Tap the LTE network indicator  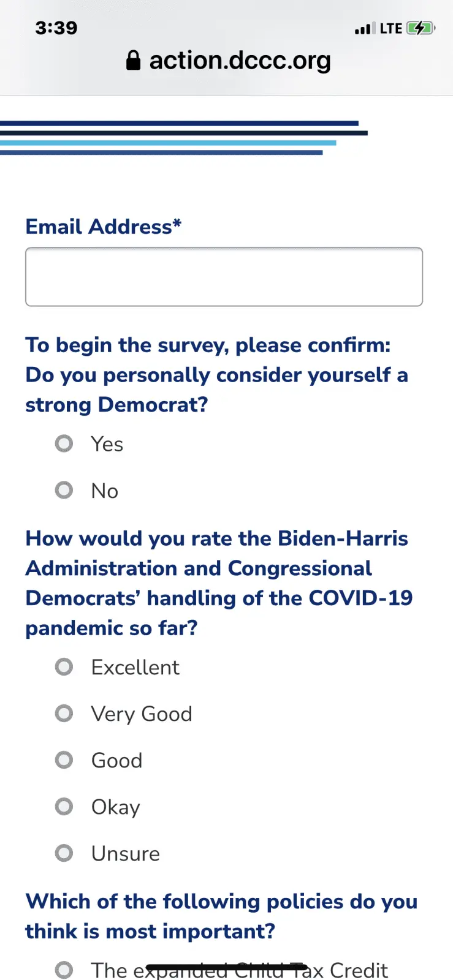390,28
